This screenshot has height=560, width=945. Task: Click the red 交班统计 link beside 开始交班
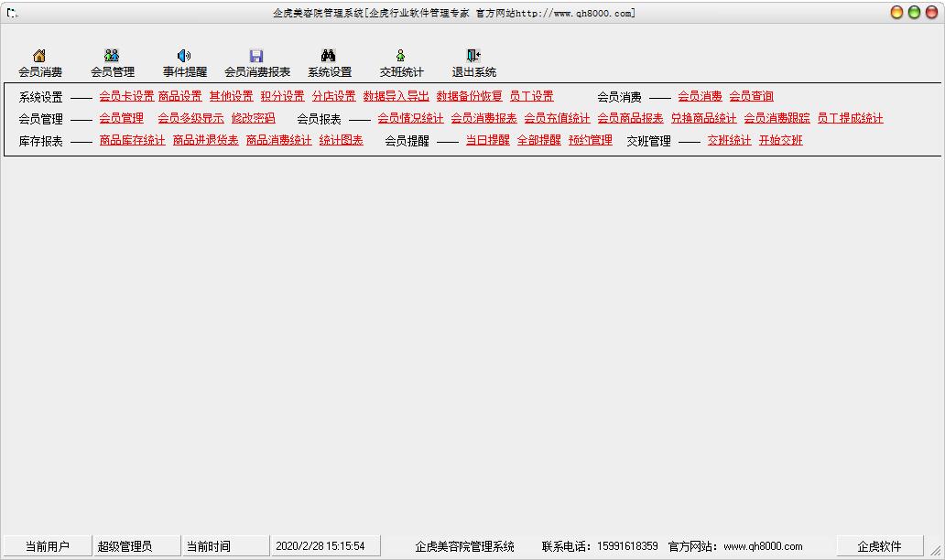point(729,140)
